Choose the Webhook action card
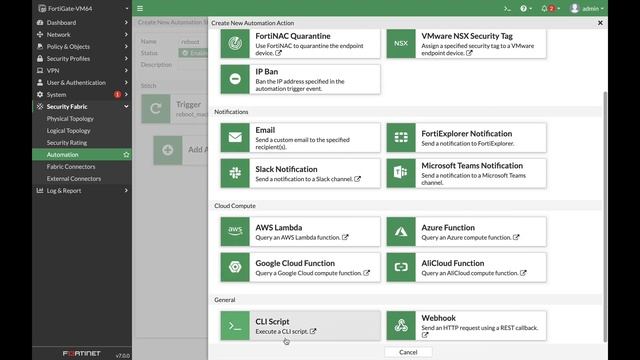The image size is (640, 360). pos(467,326)
